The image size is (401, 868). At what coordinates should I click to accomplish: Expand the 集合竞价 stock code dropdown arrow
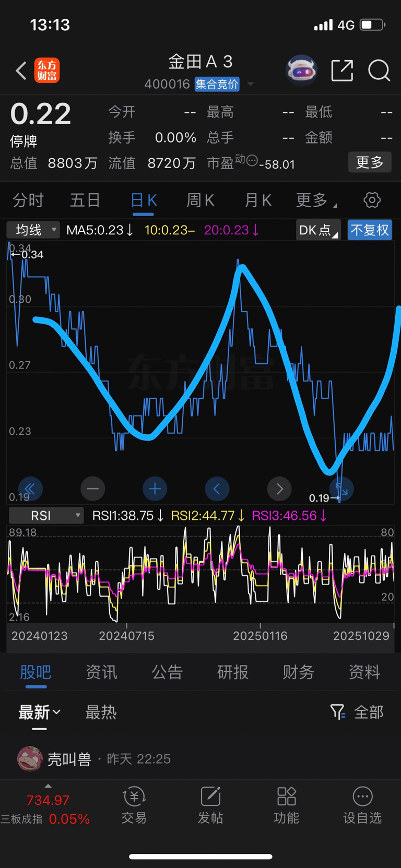pos(251,84)
